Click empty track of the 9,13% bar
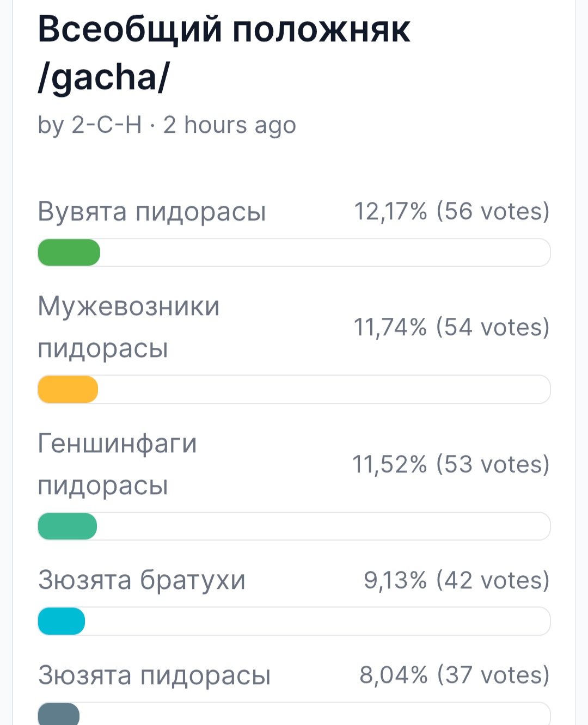The image size is (588, 725). [318, 621]
